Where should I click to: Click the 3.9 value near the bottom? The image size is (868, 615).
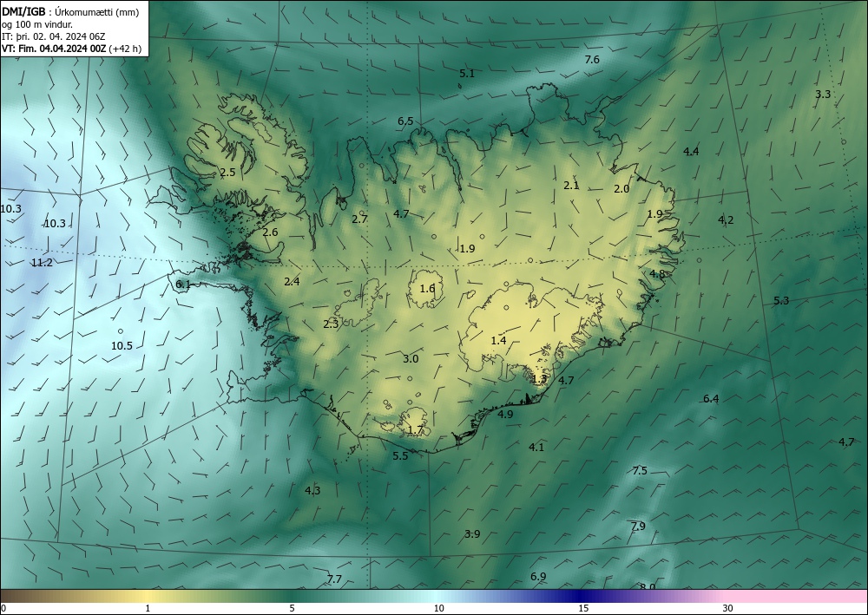[x=472, y=534]
